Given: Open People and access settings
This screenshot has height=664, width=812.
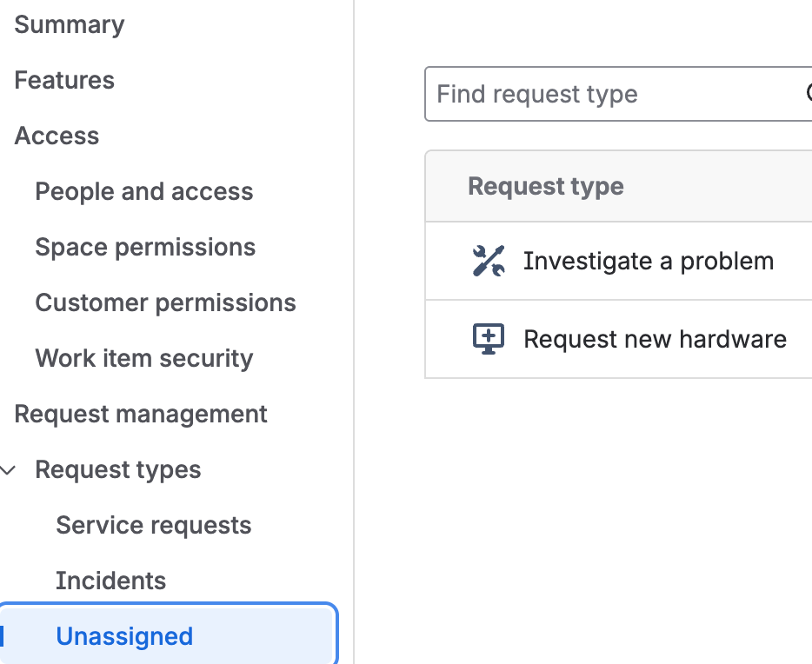Looking at the screenshot, I should click(x=143, y=191).
